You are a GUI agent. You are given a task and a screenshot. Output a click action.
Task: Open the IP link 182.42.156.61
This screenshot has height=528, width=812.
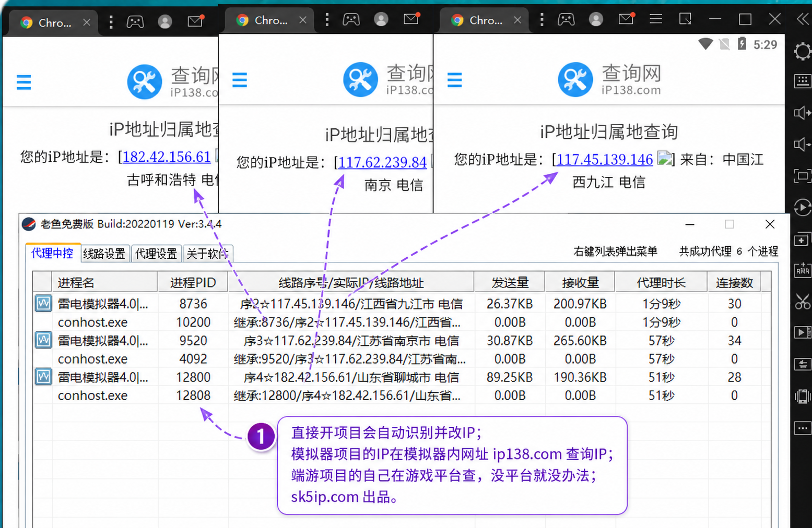tap(167, 157)
